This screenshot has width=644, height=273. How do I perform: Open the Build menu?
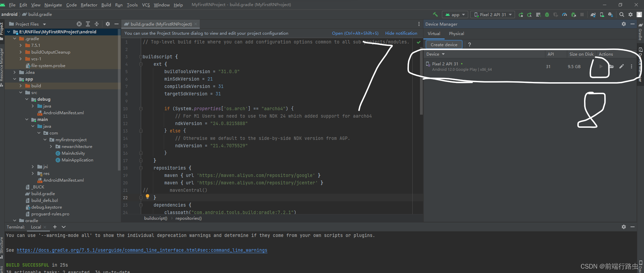pos(106,5)
